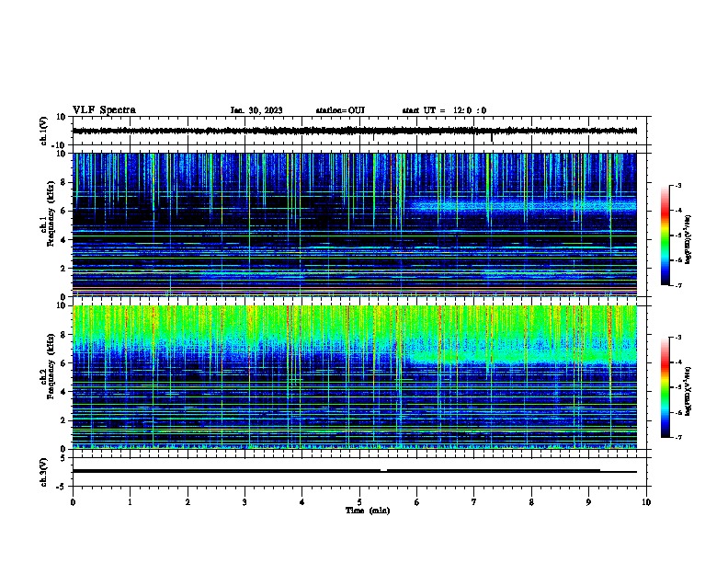Click the ch.1 voltage waveform trace
Image resolution: width=728 pixels, height=563 pixels.
pos(354,131)
